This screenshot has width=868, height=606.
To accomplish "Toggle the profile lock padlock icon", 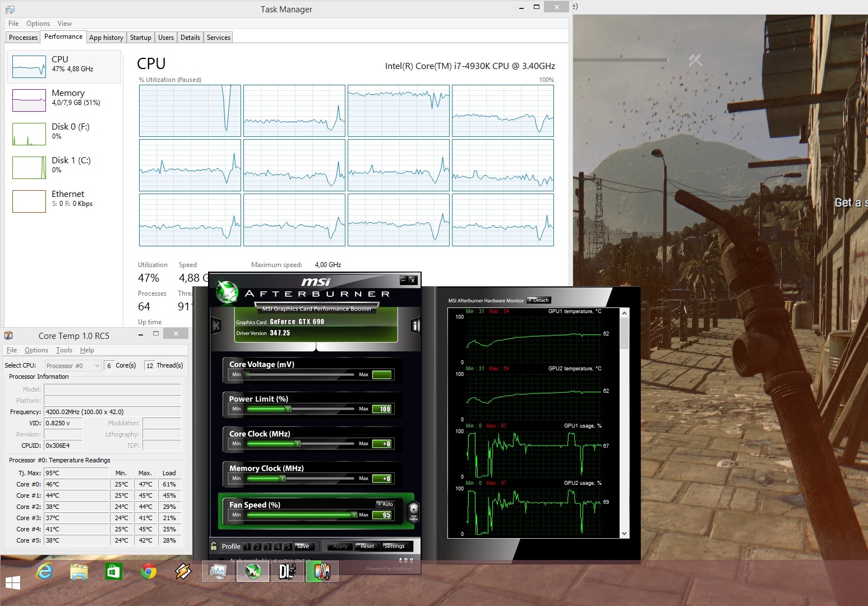I will (214, 546).
